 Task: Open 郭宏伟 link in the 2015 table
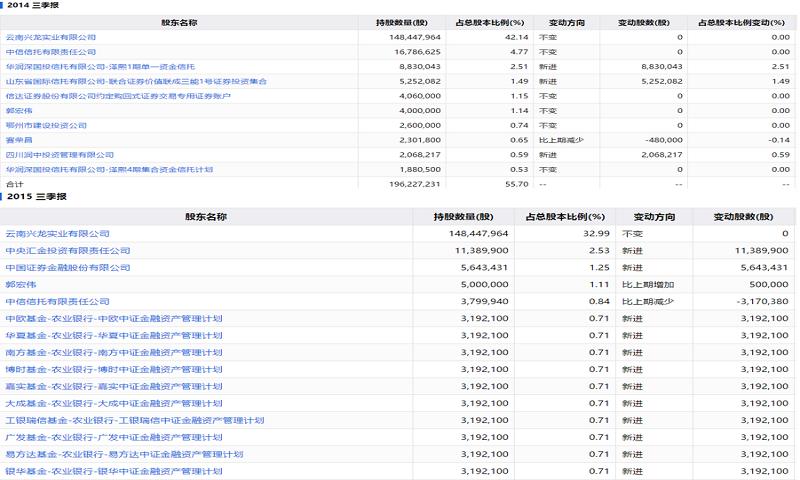pyautogui.click(x=21, y=284)
